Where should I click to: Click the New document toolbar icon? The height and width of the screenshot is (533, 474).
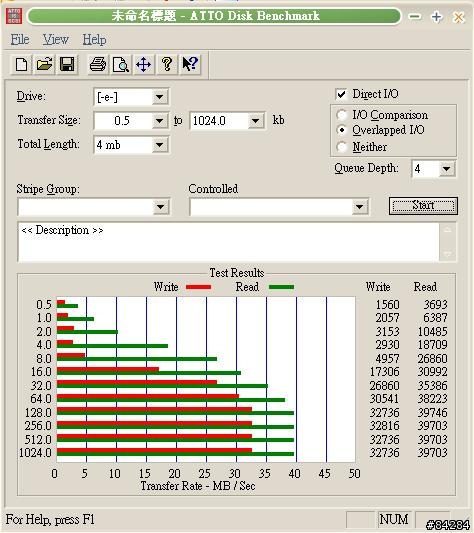(x=21, y=64)
